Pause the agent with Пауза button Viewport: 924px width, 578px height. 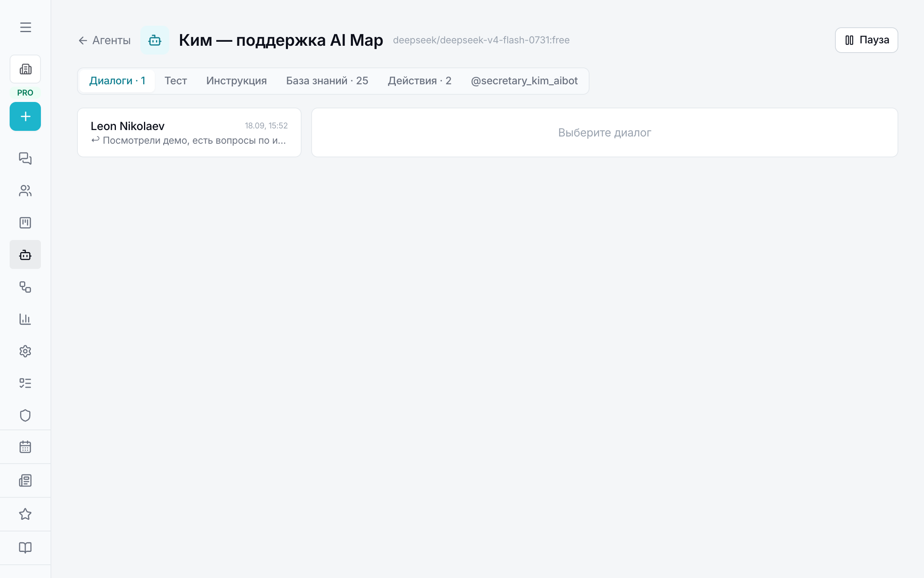pyautogui.click(x=866, y=40)
